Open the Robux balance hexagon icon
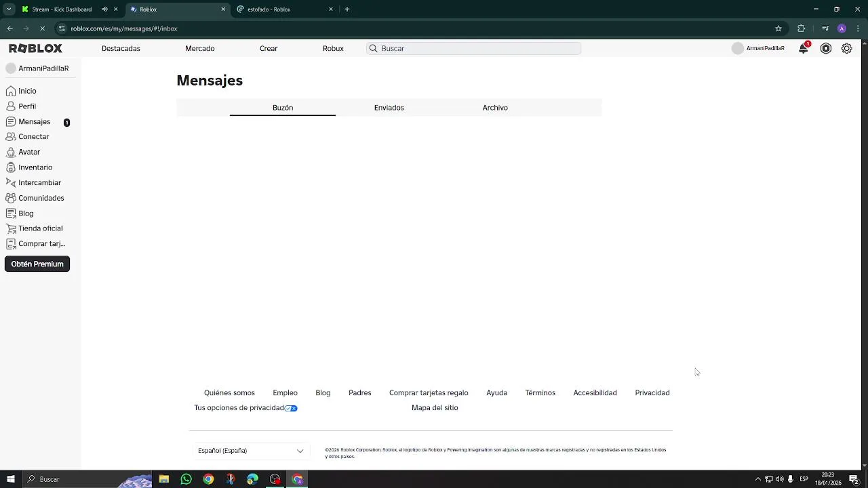The width and height of the screenshot is (868, 488). 826,48
